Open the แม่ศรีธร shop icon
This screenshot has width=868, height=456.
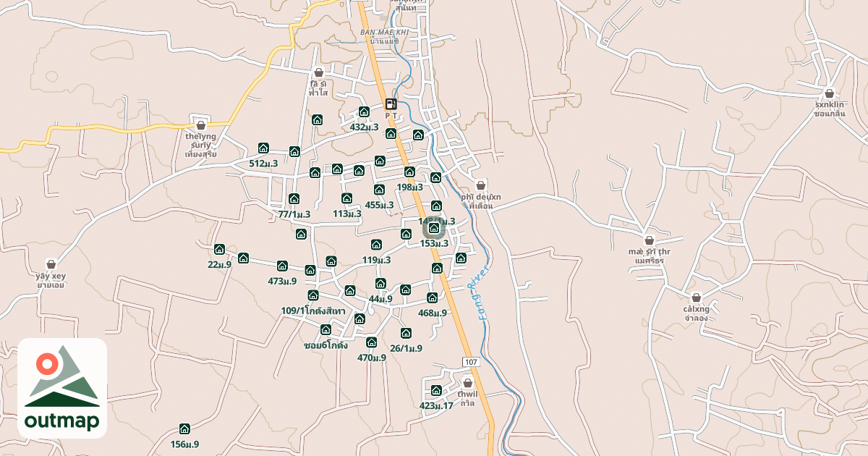pyautogui.click(x=650, y=240)
